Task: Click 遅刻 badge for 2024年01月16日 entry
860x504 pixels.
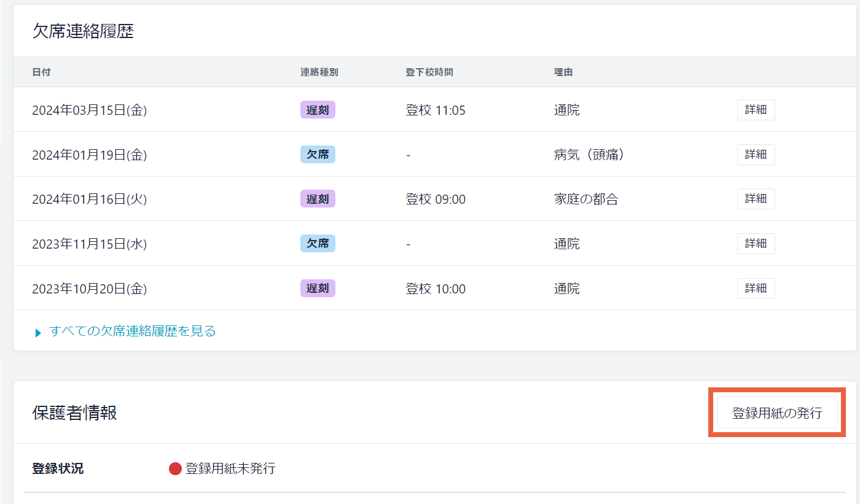Action: 318,199
